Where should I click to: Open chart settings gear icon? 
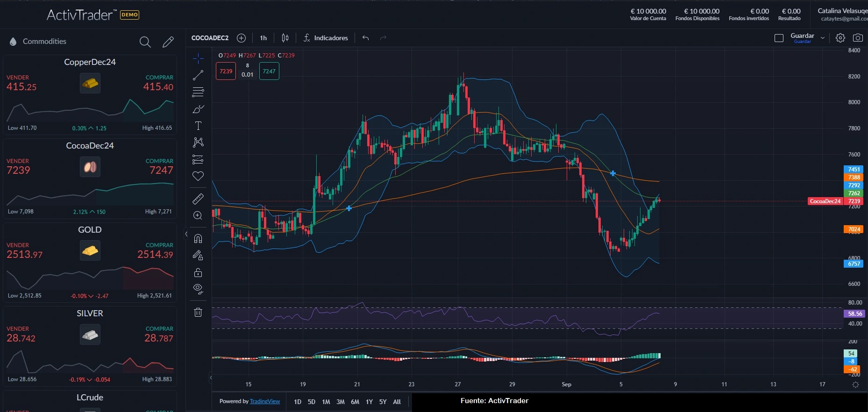click(840, 38)
